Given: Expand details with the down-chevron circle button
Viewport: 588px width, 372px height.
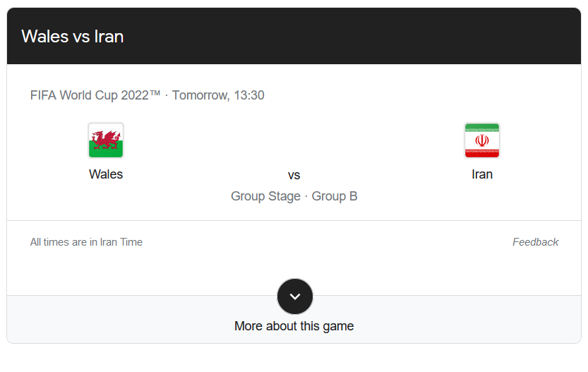Looking at the screenshot, I should pyautogui.click(x=295, y=296).
